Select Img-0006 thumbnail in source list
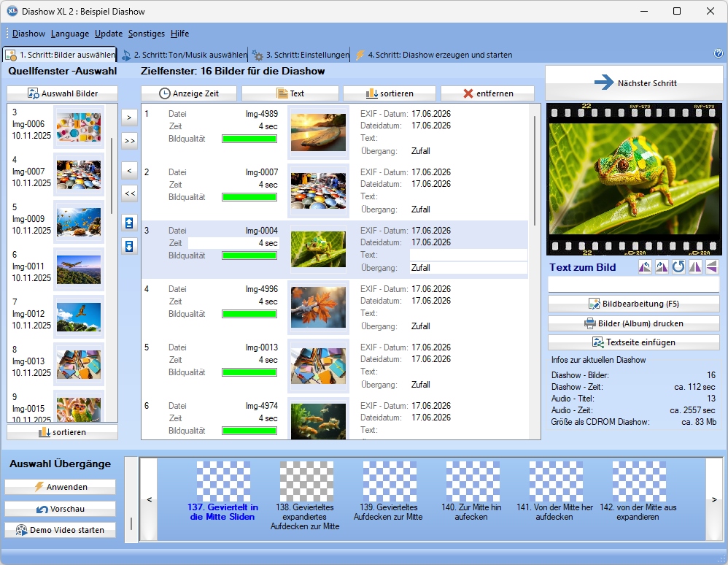The height and width of the screenshot is (565, 728). 79,127
